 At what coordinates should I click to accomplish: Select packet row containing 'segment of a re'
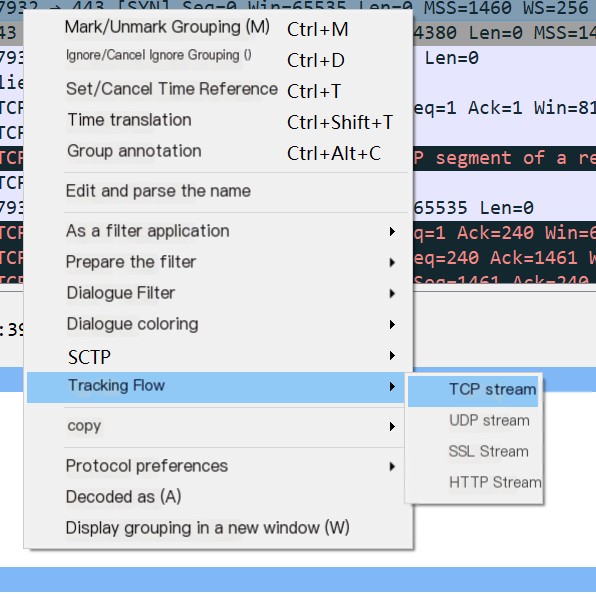504,158
